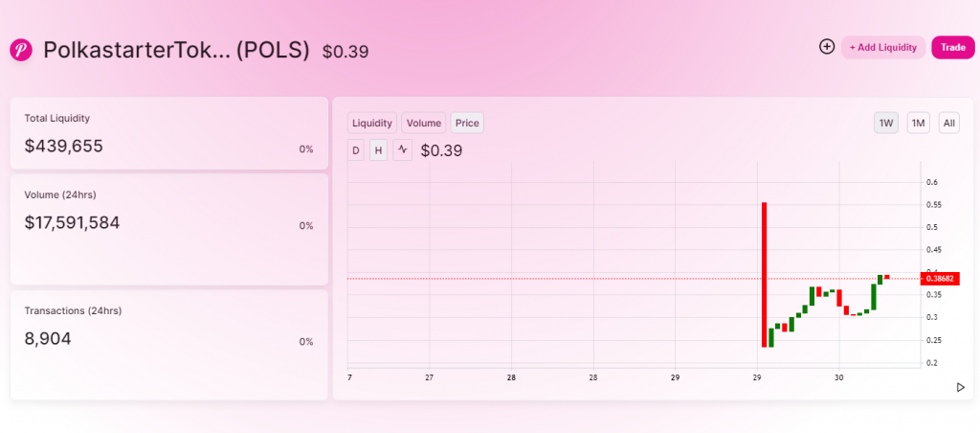This screenshot has height=433, width=980.
Task: Click the play arrow below the chart
Action: click(x=960, y=387)
